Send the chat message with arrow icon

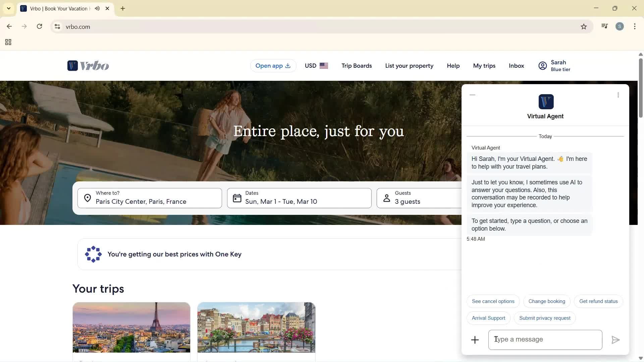point(615,340)
